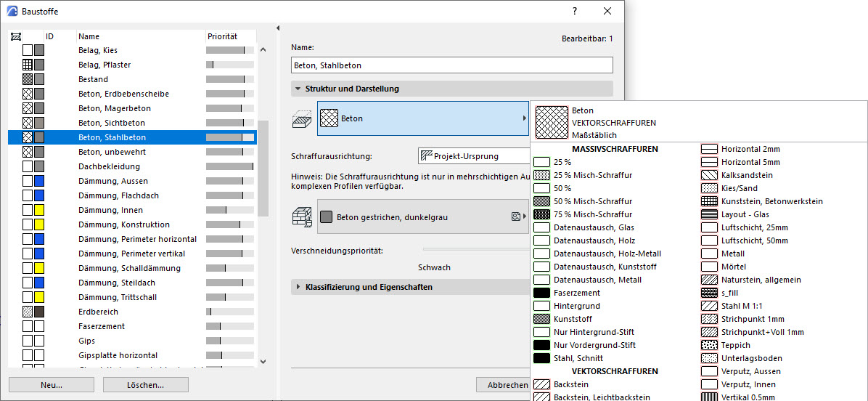Click yellow swatch of Dämmung, Innen
Viewport: 868px width, 401px height.
(39, 210)
